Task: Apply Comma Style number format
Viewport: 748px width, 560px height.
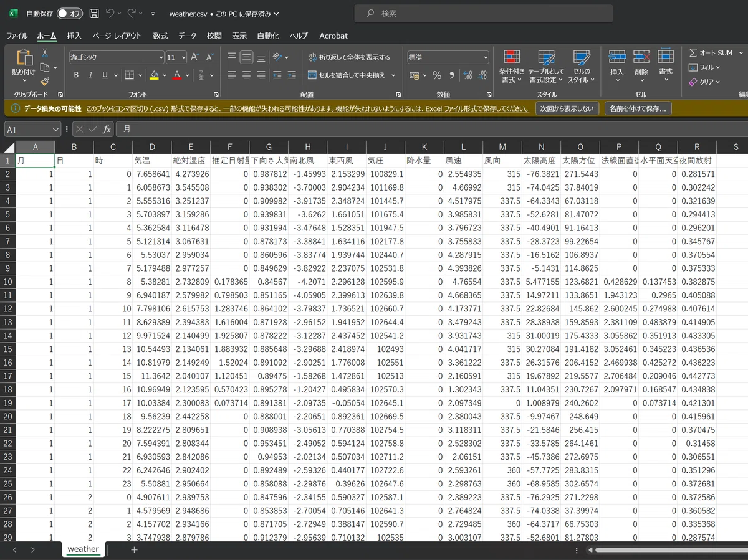Action: pyautogui.click(x=451, y=75)
